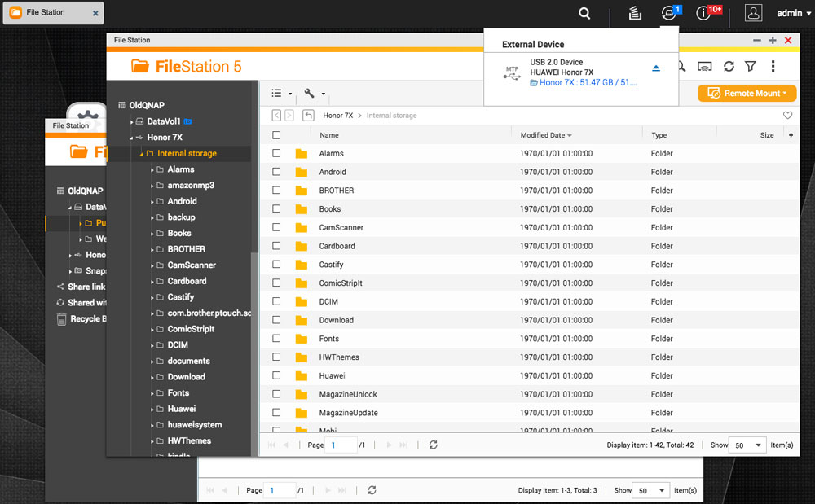Click the DCIM folder icon in file list

point(302,301)
